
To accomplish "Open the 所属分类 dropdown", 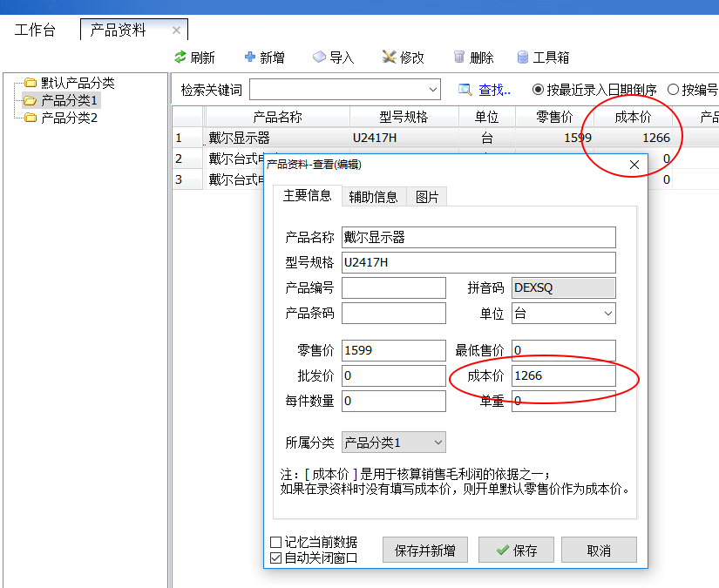I will point(438,443).
